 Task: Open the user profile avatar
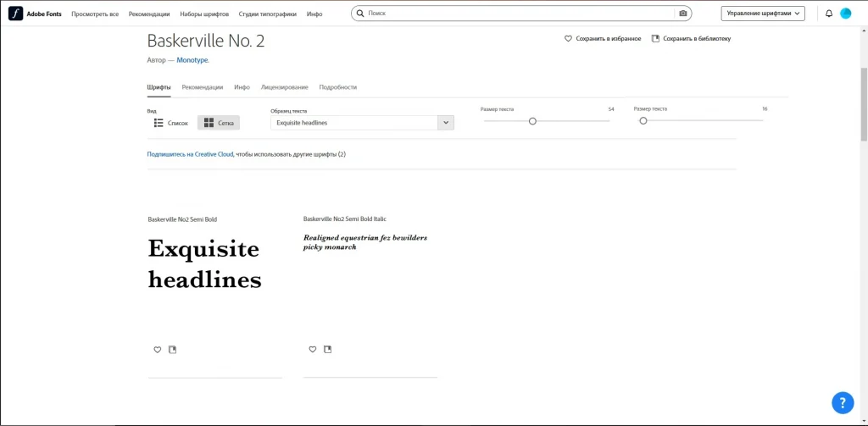tap(845, 14)
